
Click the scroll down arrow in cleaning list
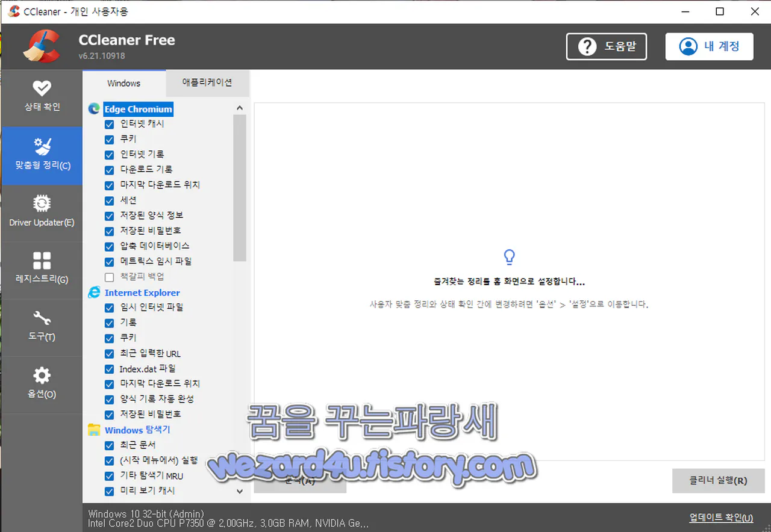tap(240, 491)
